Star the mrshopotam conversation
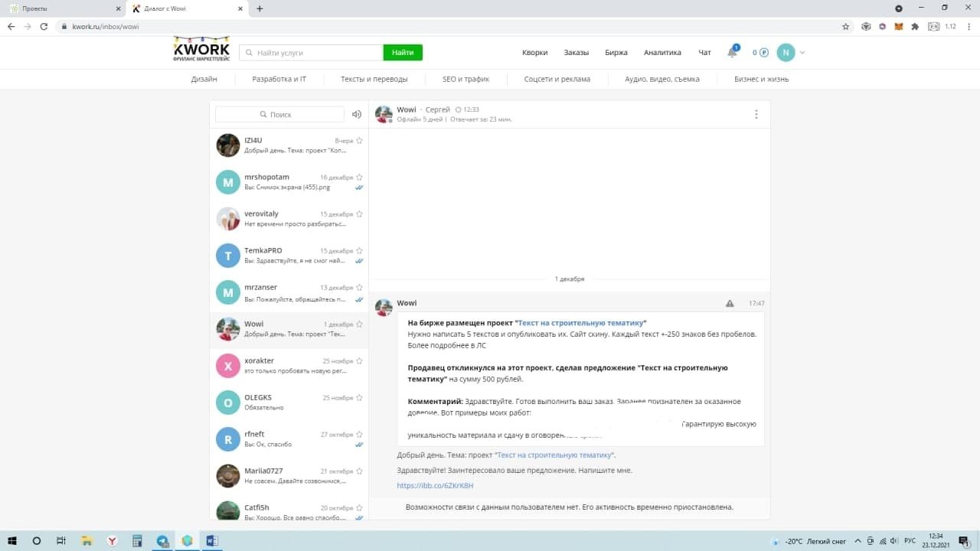 [x=360, y=178]
